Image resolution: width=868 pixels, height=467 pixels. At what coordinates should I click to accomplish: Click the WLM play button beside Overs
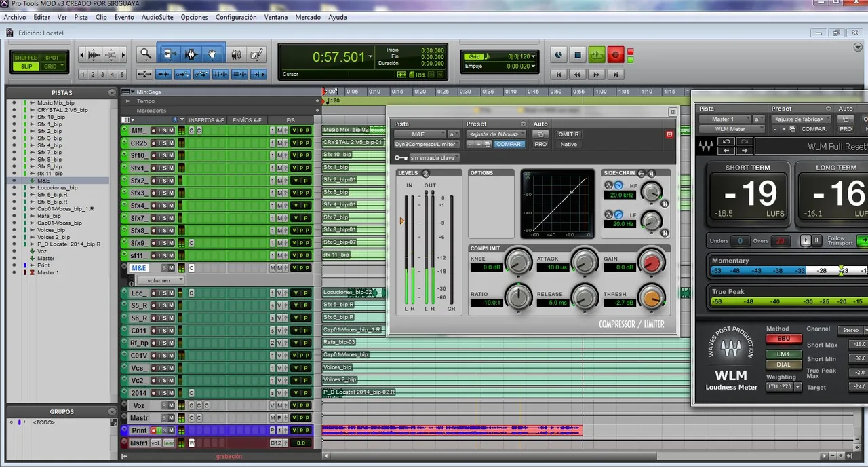[x=806, y=240]
